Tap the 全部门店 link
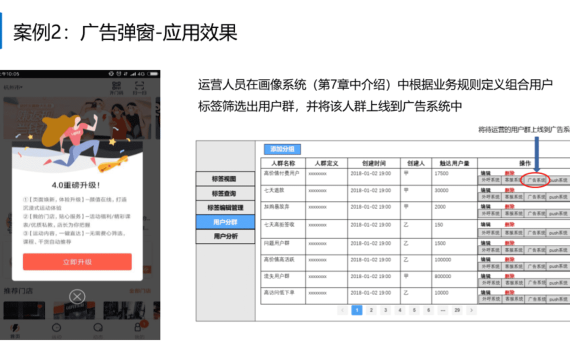This screenshot has height=360, width=570. (x=140, y=291)
